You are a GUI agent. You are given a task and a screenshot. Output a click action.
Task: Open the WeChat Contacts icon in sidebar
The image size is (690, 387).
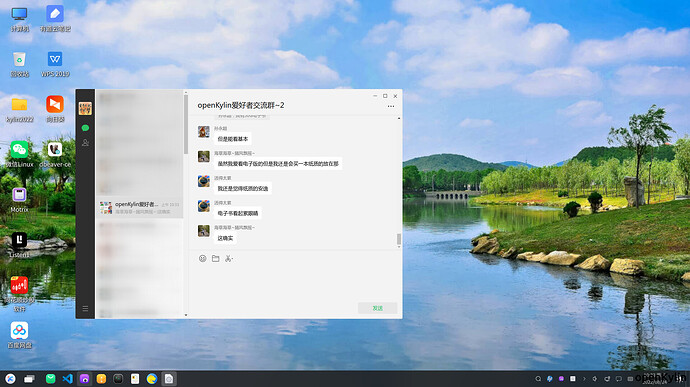pos(85,143)
